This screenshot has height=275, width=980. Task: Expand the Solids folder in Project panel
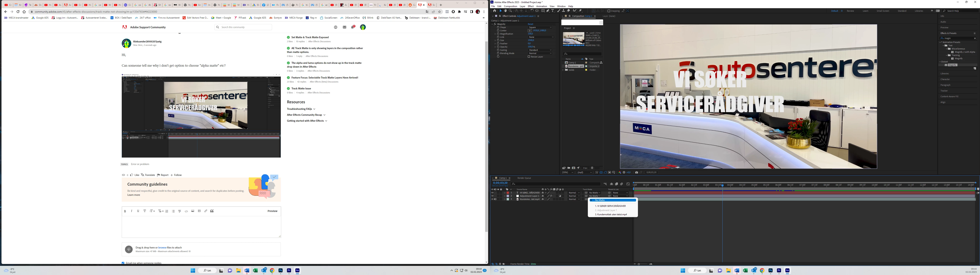click(x=563, y=70)
